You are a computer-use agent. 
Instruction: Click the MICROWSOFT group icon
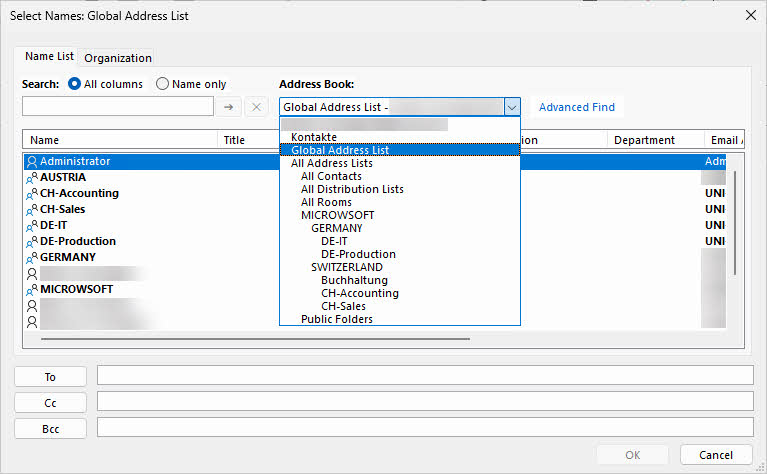tap(32, 289)
